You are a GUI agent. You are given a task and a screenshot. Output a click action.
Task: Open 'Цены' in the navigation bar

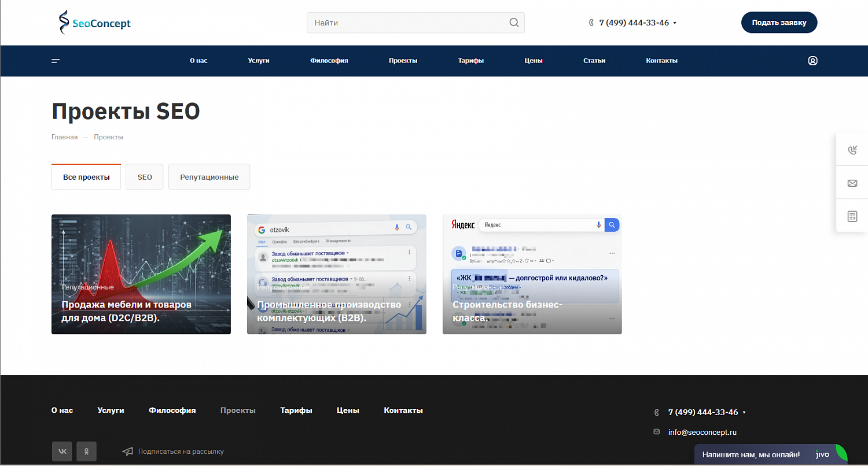(534, 61)
